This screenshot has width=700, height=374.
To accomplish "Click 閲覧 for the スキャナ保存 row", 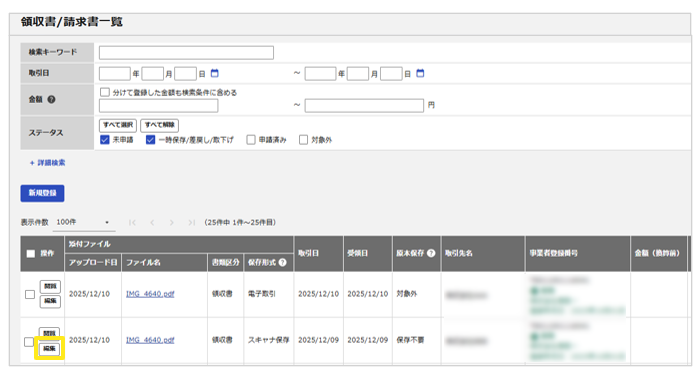I will click(50, 333).
